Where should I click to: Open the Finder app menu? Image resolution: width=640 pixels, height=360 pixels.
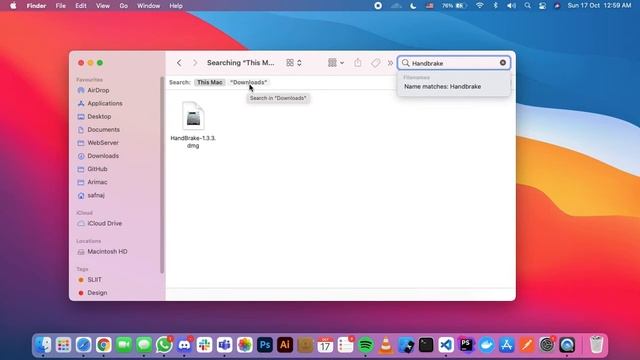(x=36, y=6)
